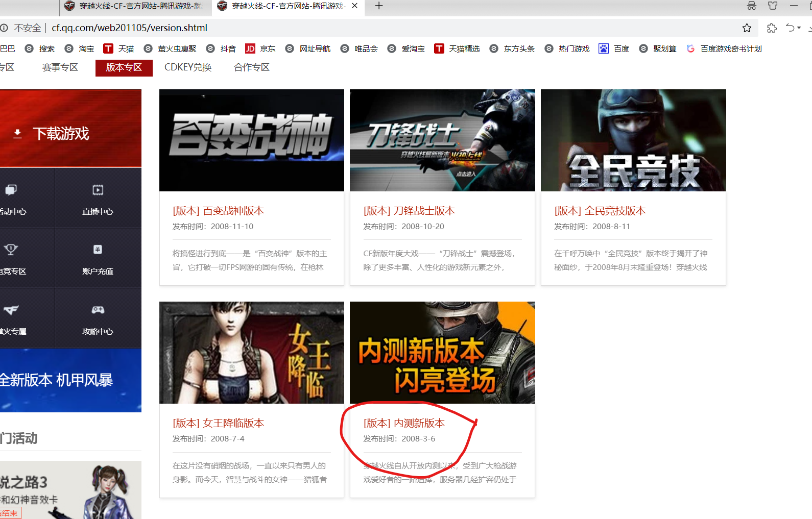Click the 发布时间: 2008-3-6 date text
The height and width of the screenshot is (519, 812).
[x=399, y=439]
